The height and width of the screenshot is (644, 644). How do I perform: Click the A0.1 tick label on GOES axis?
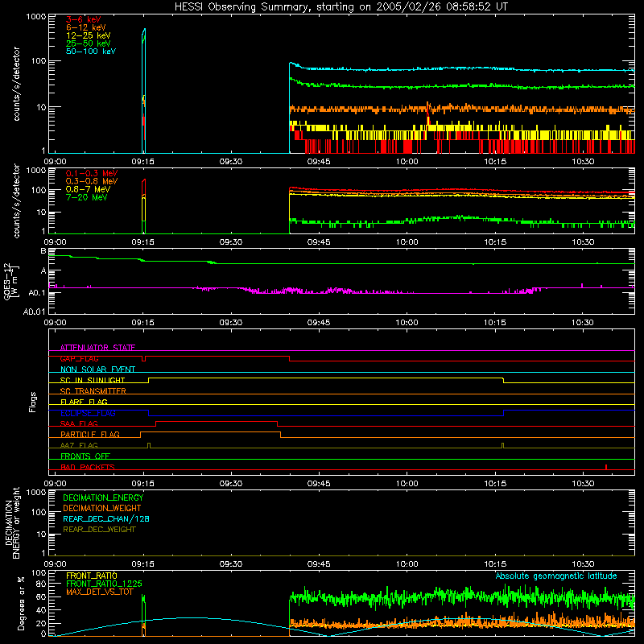click(36, 293)
